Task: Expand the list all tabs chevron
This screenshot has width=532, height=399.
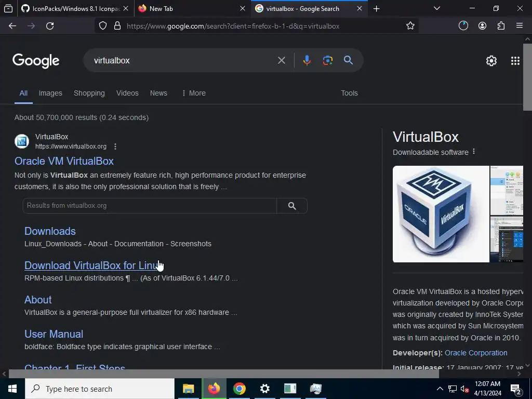Action: click(x=437, y=8)
